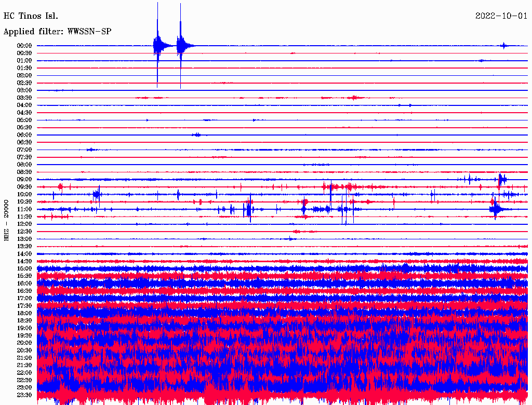Click the '12:00' time label
Image resolution: width=532 pixels, height=405 pixels.
[x=24, y=224]
